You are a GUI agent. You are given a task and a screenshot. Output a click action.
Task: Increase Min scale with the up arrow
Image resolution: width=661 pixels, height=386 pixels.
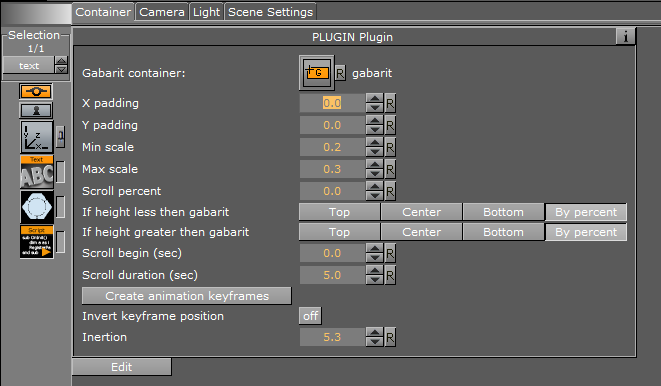(374, 142)
